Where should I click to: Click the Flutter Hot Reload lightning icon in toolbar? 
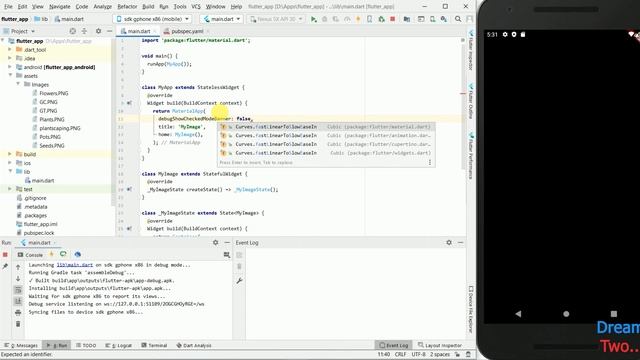pyautogui.click(x=358, y=19)
